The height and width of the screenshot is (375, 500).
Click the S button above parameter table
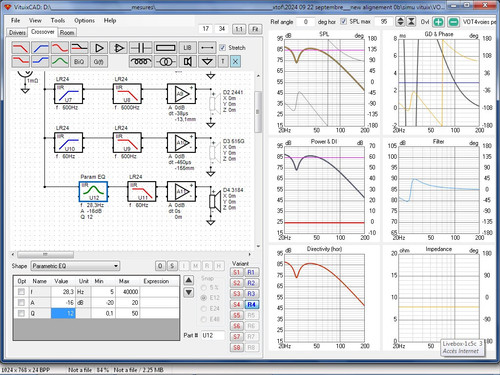coord(172,266)
